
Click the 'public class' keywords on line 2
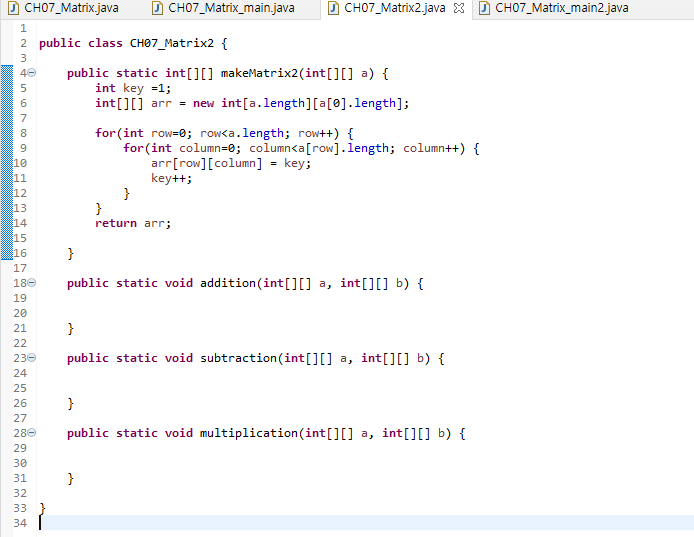tap(81, 43)
